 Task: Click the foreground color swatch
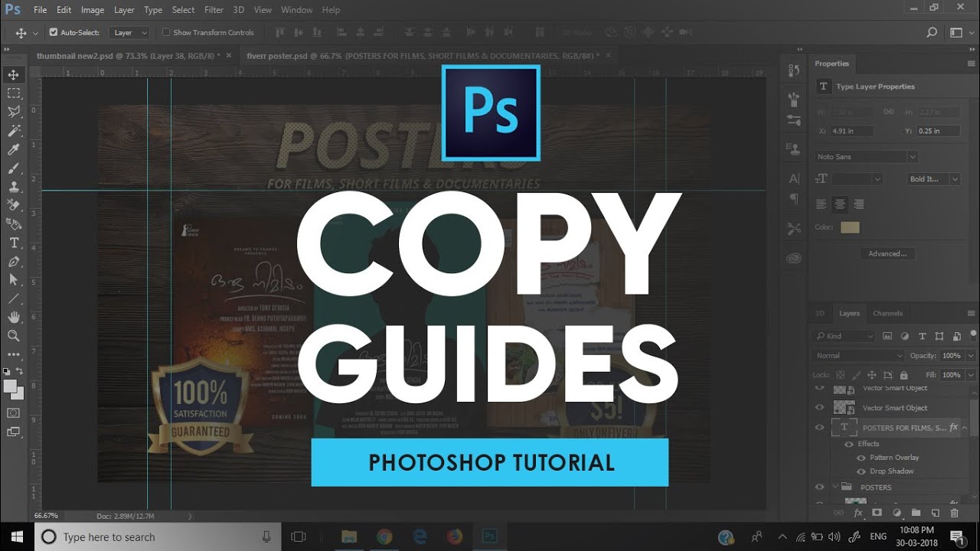tap(10, 386)
